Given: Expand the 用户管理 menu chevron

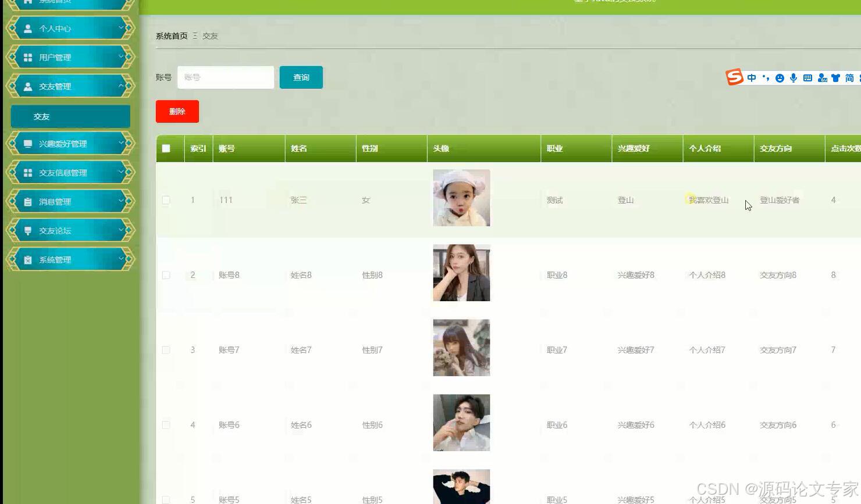Looking at the screenshot, I should pyautogui.click(x=121, y=56).
